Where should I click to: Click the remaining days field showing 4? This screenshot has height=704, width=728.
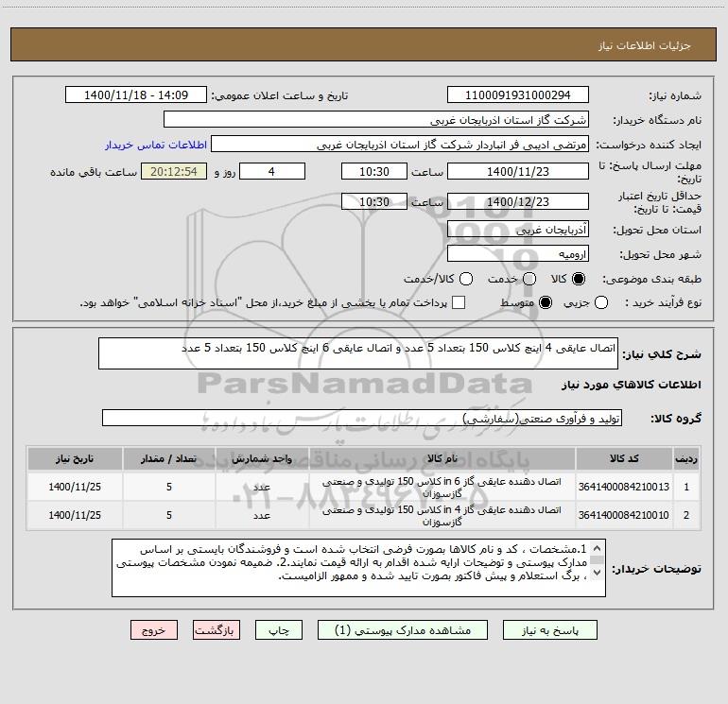(x=272, y=171)
